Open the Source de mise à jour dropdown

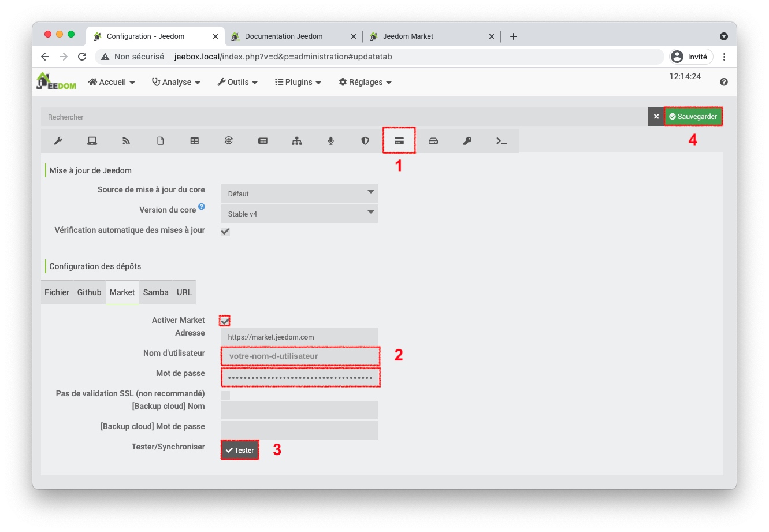[x=299, y=194]
